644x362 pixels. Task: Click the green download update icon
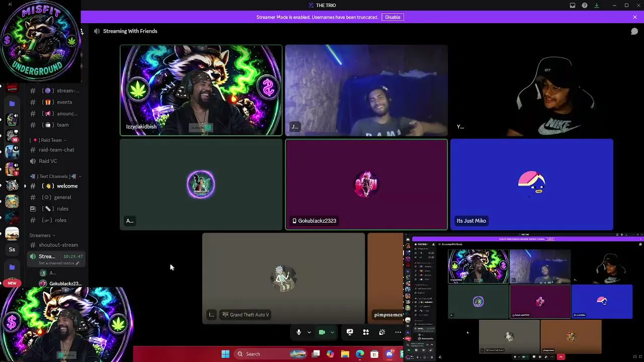click(597, 6)
